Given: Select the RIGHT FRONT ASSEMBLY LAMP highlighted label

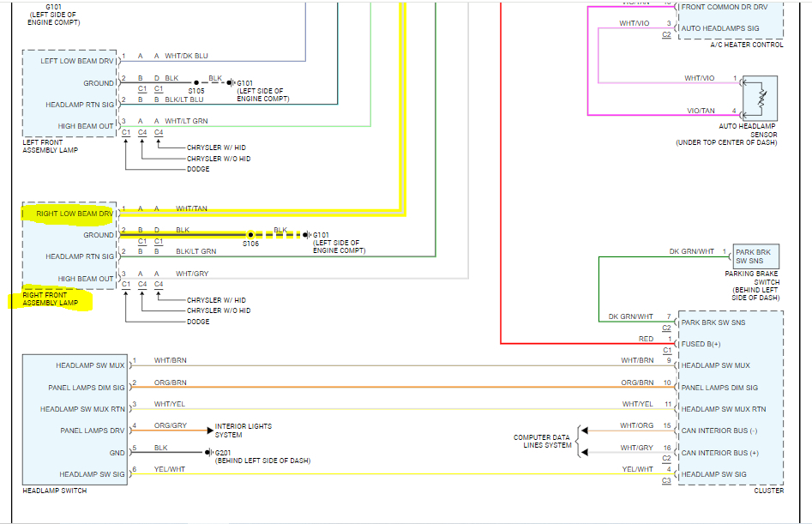Looking at the screenshot, I should pos(51,298).
